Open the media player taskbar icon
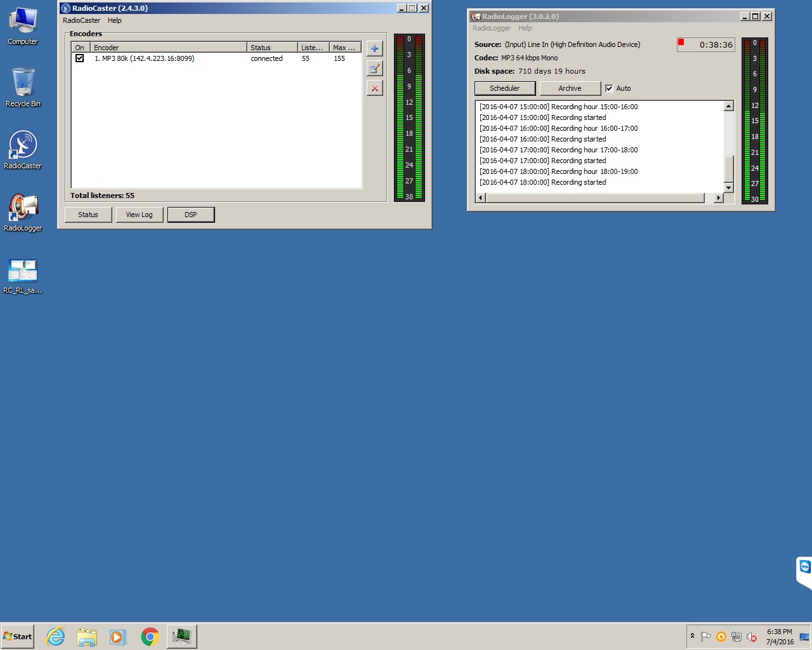Image resolution: width=812 pixels, height=650 pixels. [118, 636]
